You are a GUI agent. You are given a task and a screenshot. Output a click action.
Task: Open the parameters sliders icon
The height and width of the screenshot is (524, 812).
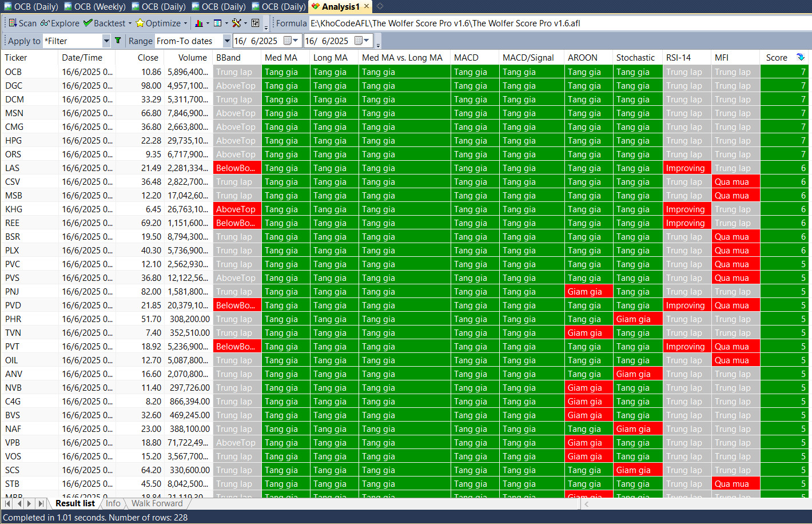point(256,23)
